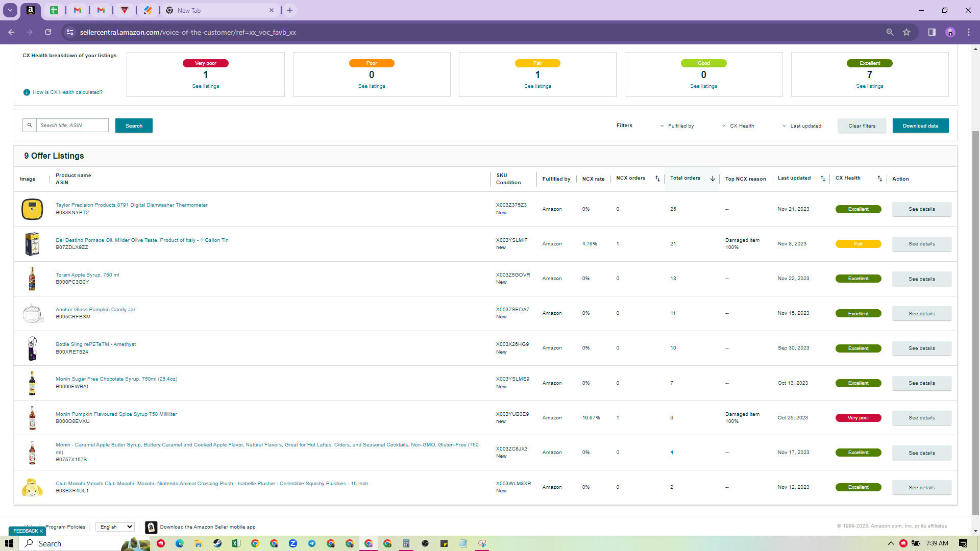See listings under Excellent
The image size is (980, 551).
coord(869,86)
